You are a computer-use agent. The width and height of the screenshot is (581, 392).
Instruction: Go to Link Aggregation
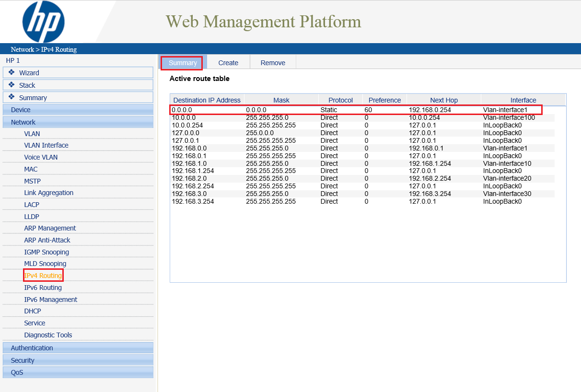[49, 193]
